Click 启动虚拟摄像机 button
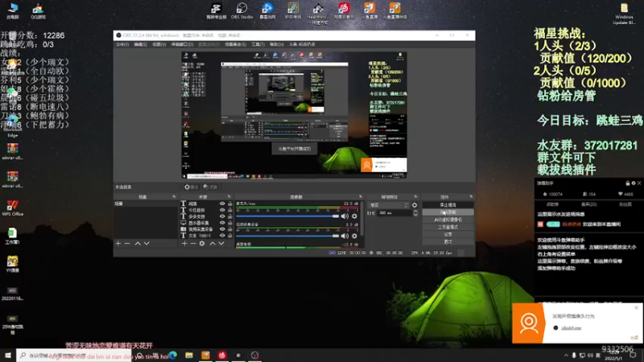The height and width of the screenshot is (362, 644). (x=448, y=220)
